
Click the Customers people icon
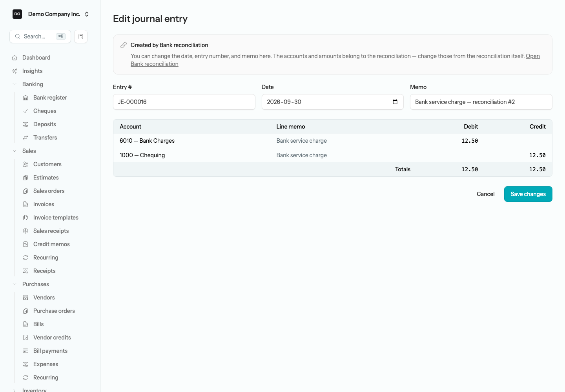26,164
